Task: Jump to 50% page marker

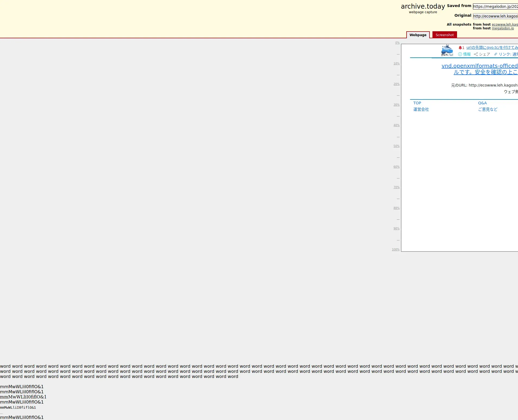Action: pyautogui.click(x=396, y=146)
